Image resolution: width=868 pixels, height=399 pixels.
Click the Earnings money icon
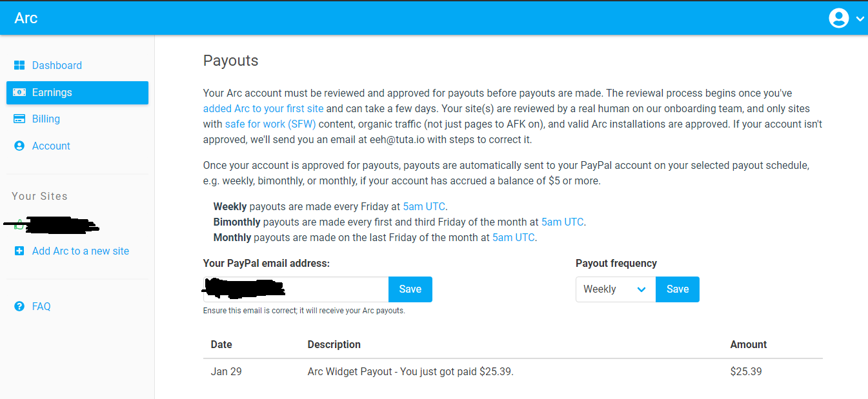tap(19, 92)
